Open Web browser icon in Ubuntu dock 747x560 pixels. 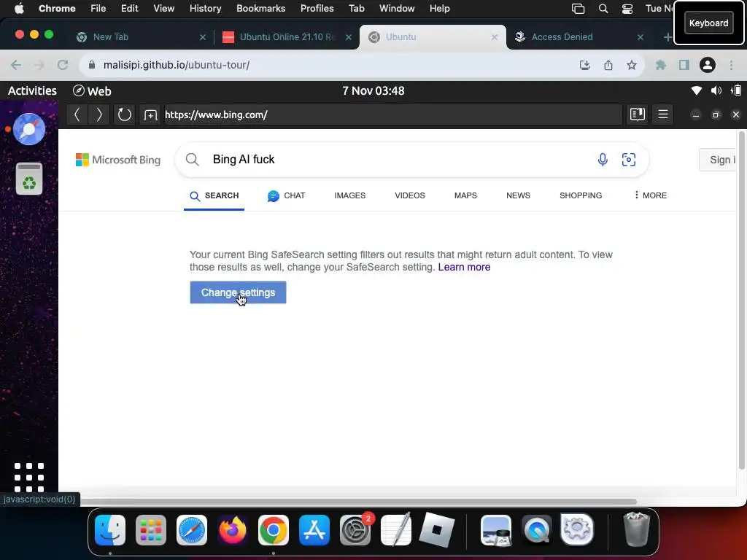[29, 129]
